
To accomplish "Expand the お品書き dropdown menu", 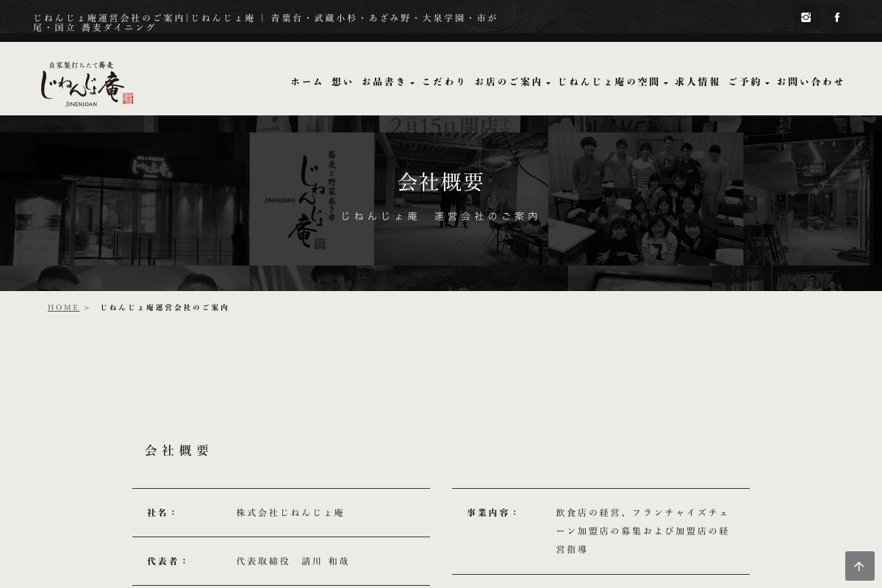I will coord(388,82).
